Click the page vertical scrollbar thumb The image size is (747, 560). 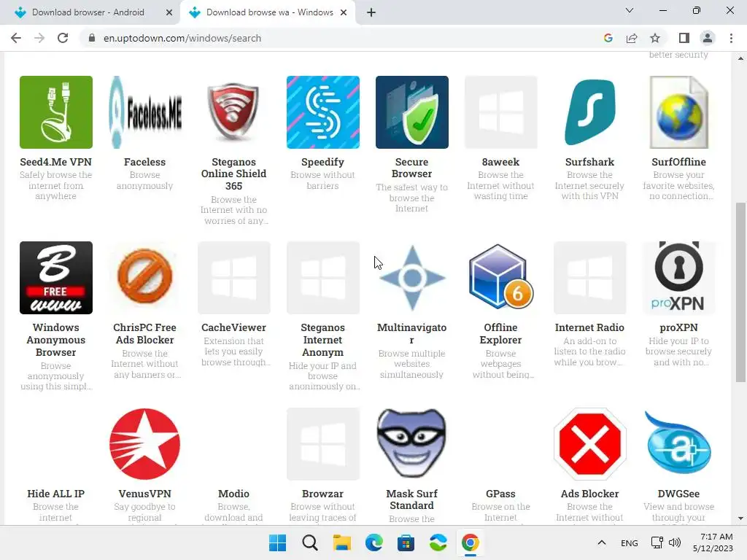click(x=740, y=292)
